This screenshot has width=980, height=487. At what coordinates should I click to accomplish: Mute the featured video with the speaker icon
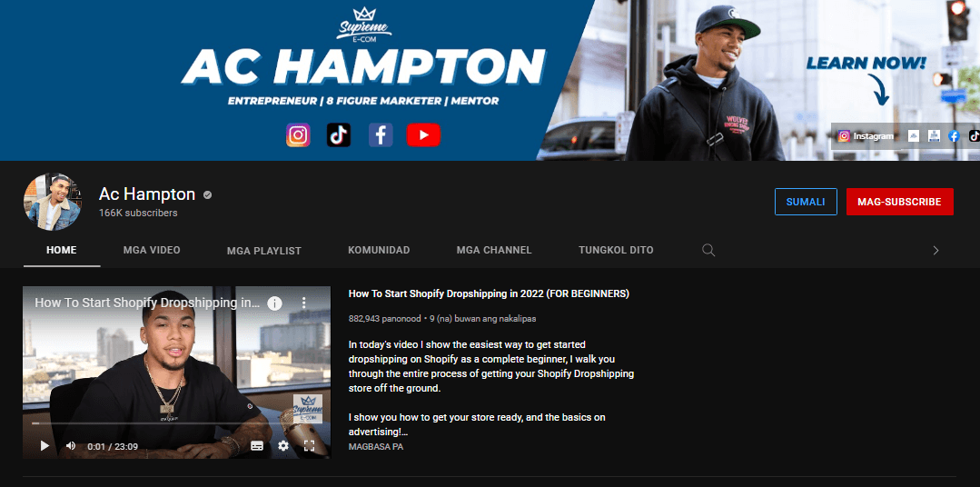pyautogui.click(x=71, y=446)
